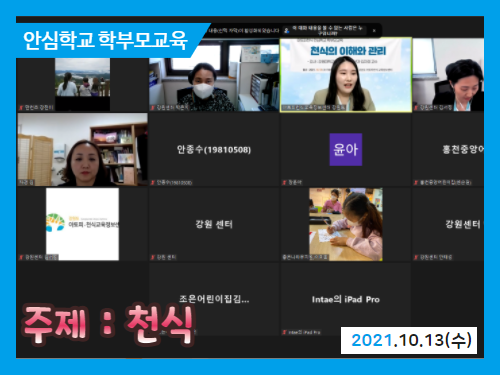Dismiss the notification banner with the X
Screen dimensions: 500x375
(x=374, y=31)
